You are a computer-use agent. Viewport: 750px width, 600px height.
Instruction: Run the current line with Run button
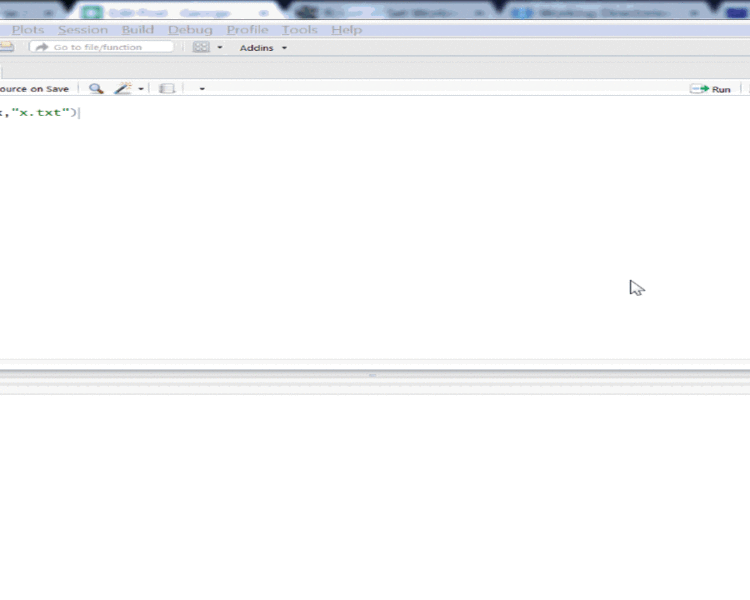tap(710, 89)
